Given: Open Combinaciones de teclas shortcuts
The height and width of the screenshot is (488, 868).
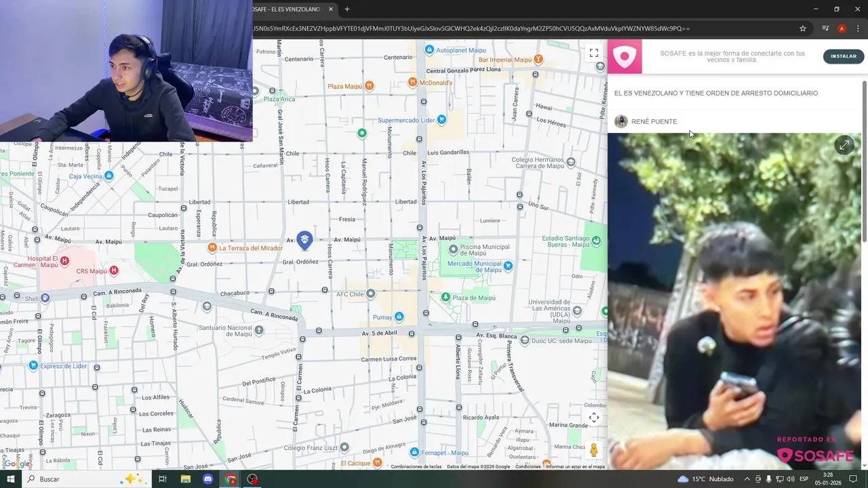Looking at the screenshot, I should pos(416,466).
